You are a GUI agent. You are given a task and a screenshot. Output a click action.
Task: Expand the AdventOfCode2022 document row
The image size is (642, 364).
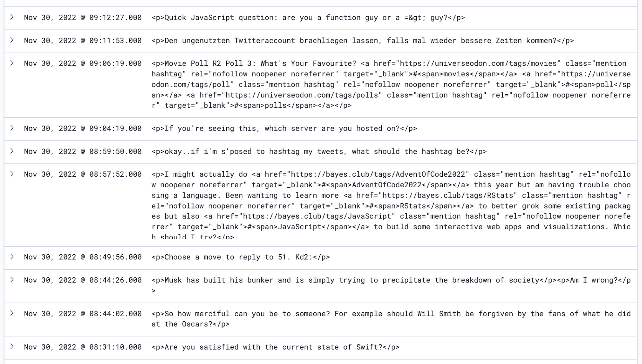click(x=12, y=174)
